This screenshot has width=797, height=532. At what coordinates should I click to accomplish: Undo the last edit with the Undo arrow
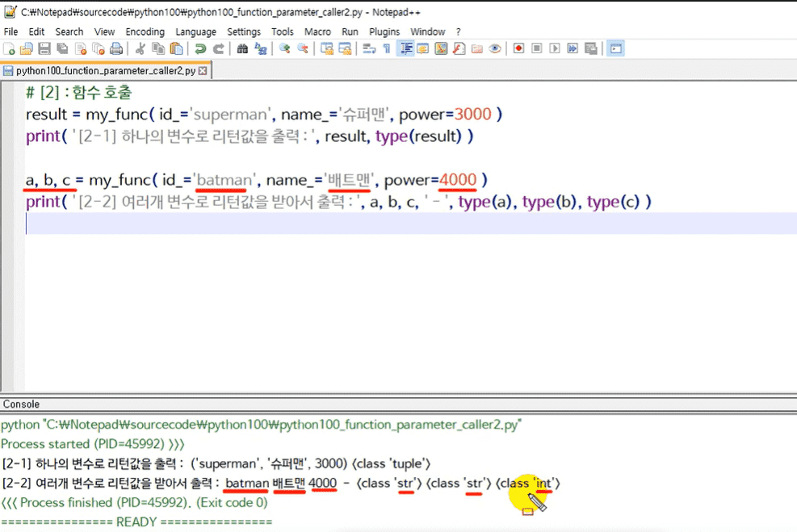click(x=200, y=48)
